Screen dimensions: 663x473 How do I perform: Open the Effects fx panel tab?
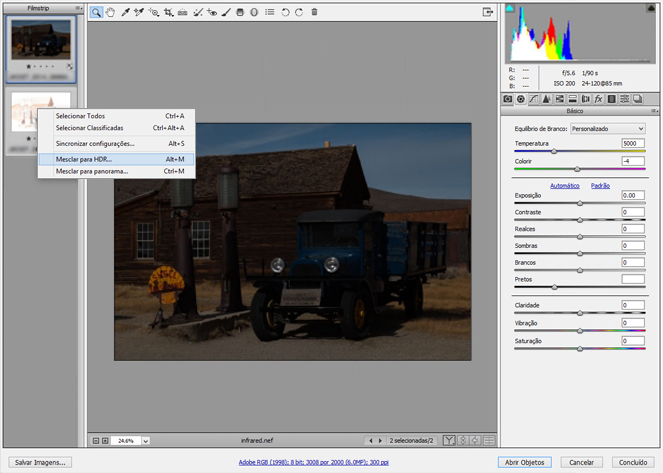pos(599,99)
